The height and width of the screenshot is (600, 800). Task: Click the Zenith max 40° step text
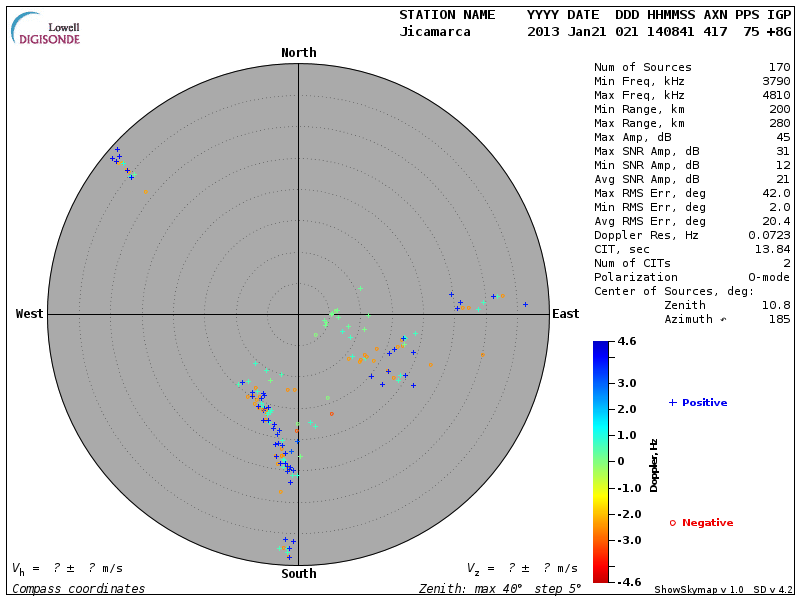500,589
